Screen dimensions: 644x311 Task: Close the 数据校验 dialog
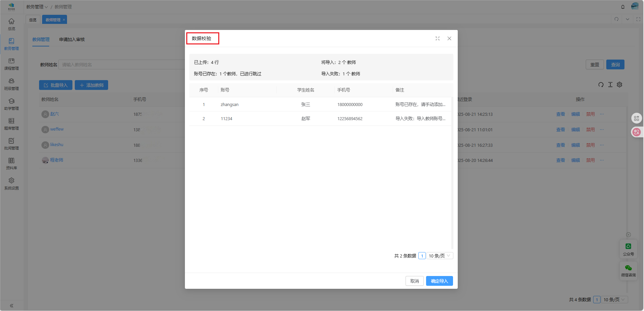click(x=449, y=38)
